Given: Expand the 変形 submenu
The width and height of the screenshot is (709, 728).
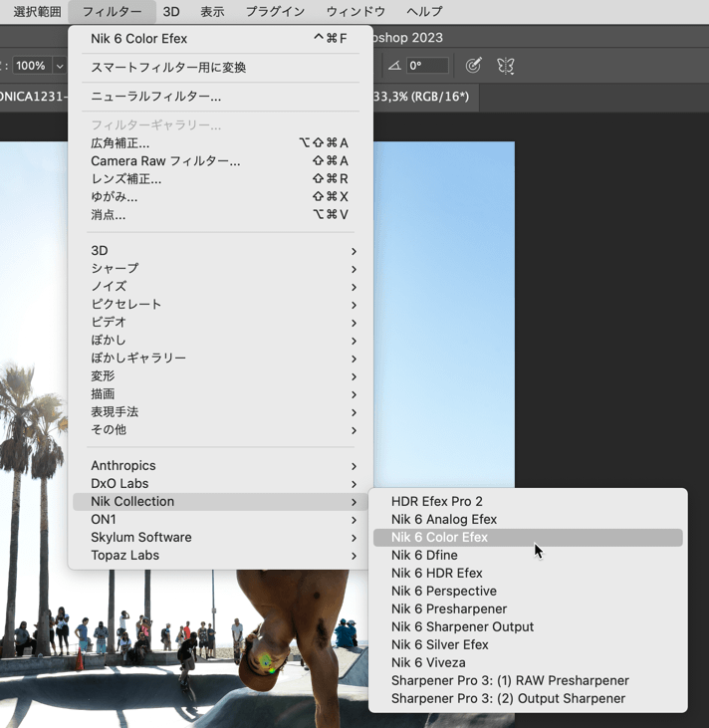Looking at the screenshot, I should tap(220, 376).
